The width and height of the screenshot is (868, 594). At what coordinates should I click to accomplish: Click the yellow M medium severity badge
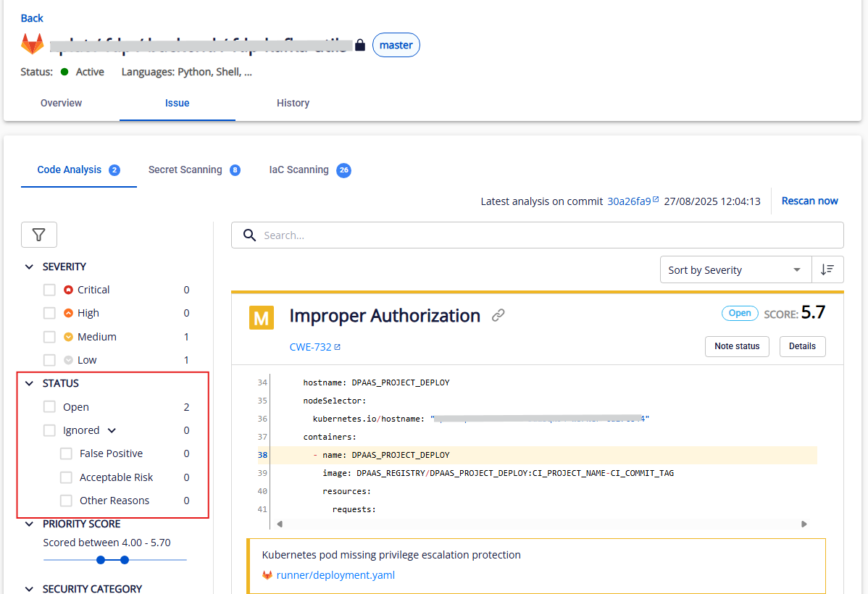[261, 317]
